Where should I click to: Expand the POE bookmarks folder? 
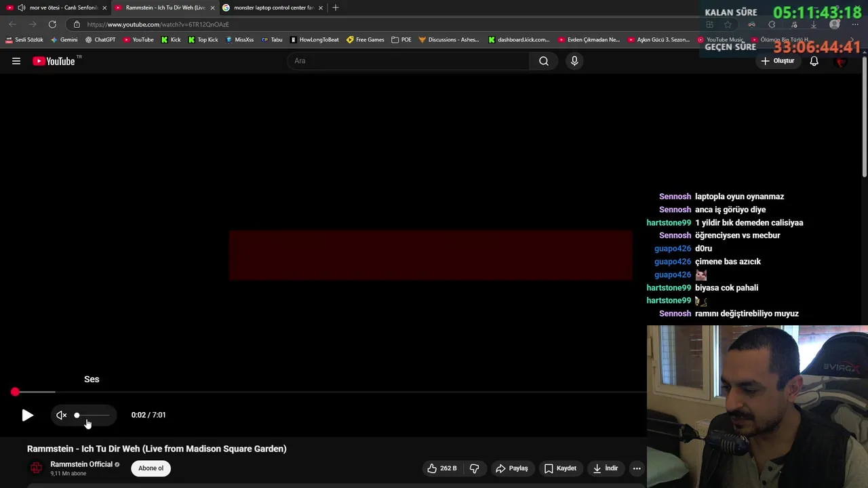[x=401, y=39]
